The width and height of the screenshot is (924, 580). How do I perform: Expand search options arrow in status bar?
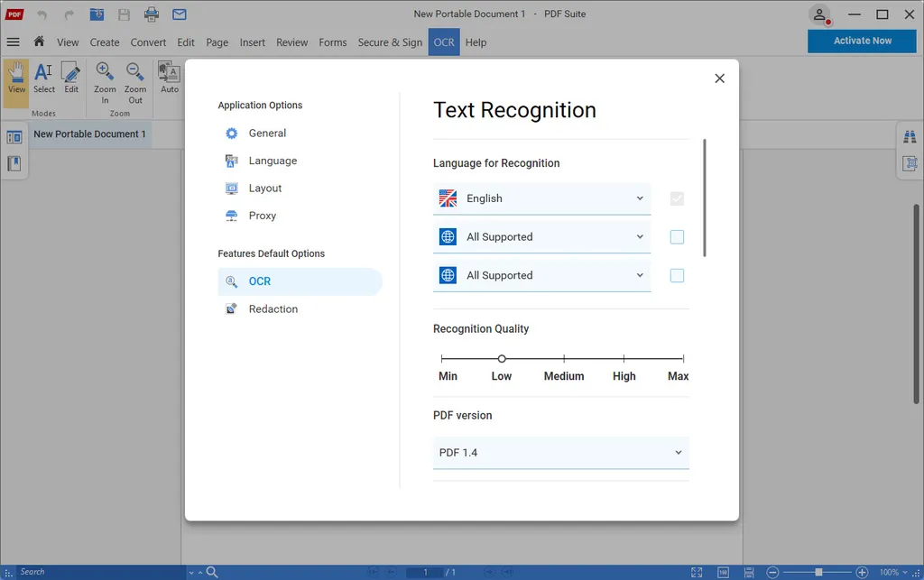(x=191, y=573)
